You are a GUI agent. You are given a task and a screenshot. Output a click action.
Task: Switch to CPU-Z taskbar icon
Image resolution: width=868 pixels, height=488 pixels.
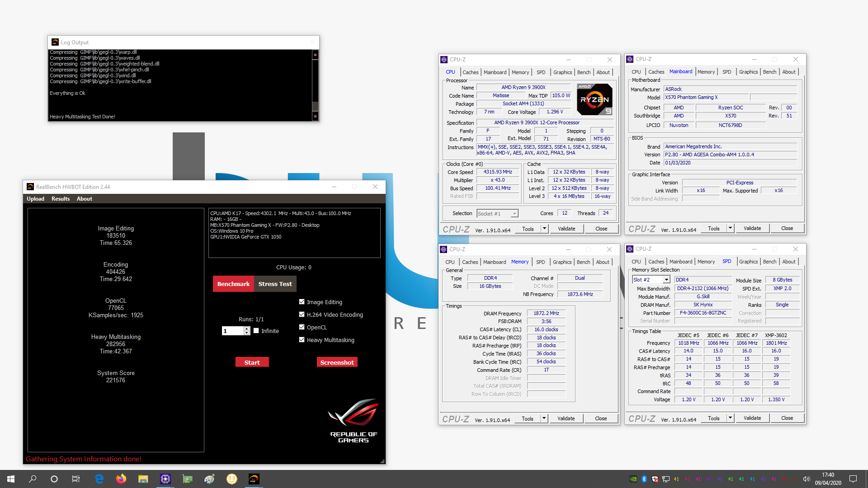[165, 479]
